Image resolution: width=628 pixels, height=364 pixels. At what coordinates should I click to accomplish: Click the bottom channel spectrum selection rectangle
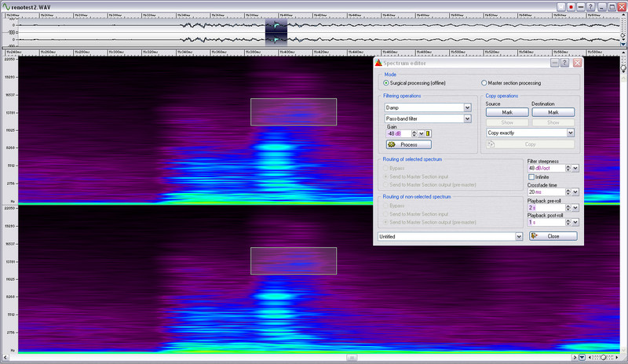click(x=294, y=260)
